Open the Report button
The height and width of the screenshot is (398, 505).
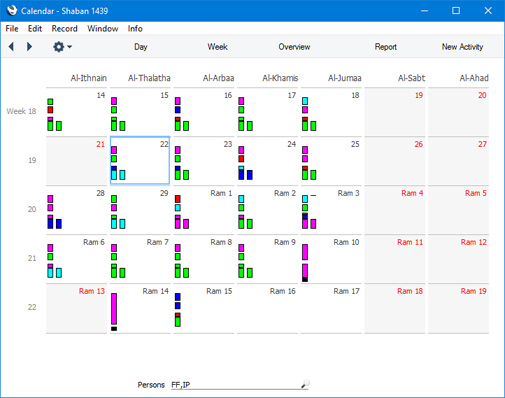coord(386,47)
